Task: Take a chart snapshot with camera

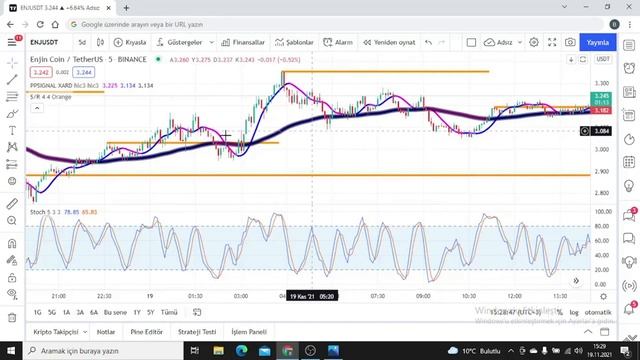Action: 570,42
